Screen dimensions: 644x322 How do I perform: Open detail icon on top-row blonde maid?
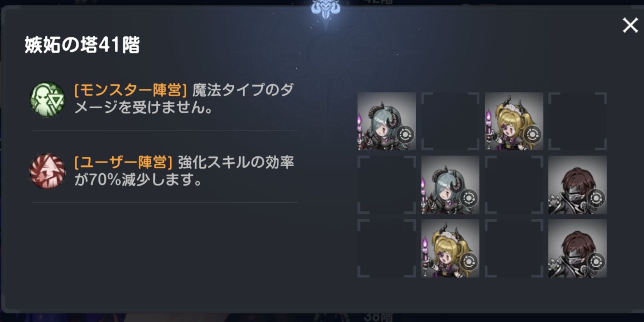(x=532, y=134)
